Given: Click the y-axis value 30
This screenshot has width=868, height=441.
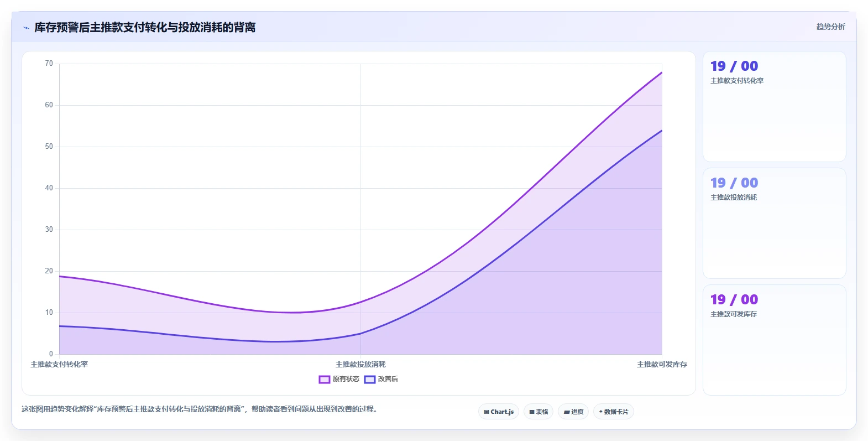Looking at the screenshot, I should (x=49, y=230).
